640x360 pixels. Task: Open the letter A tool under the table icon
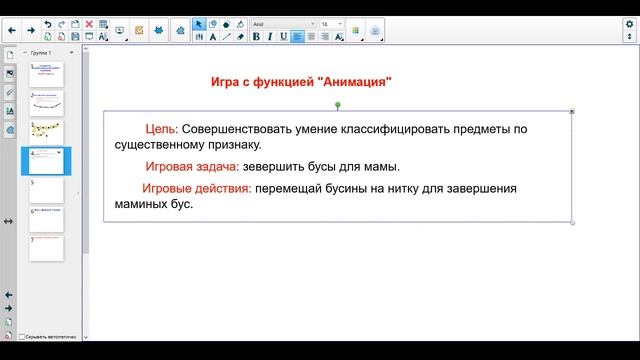point(103,37)
